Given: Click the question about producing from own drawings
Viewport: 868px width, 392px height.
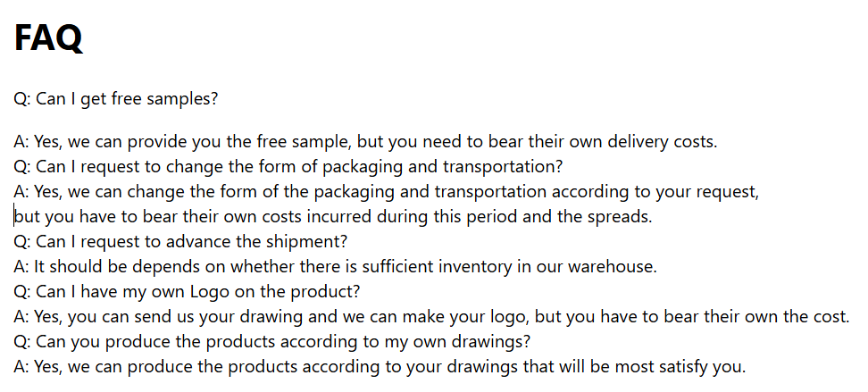Looking at the screenshot, I should tap(271, 342).
